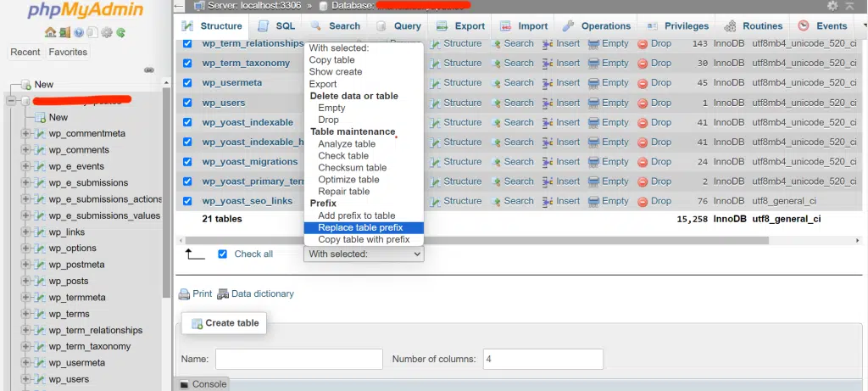Click the page settings gear at top right

coord(832,6)
